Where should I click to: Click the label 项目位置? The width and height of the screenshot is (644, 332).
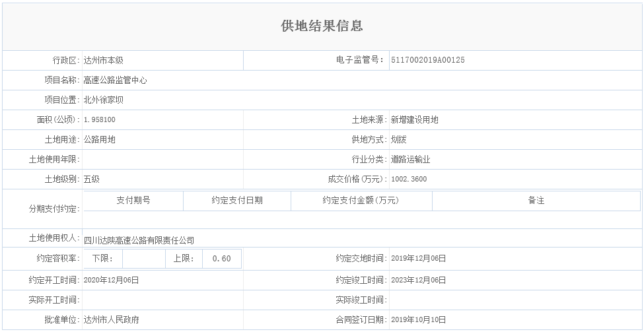pos(62,100)
